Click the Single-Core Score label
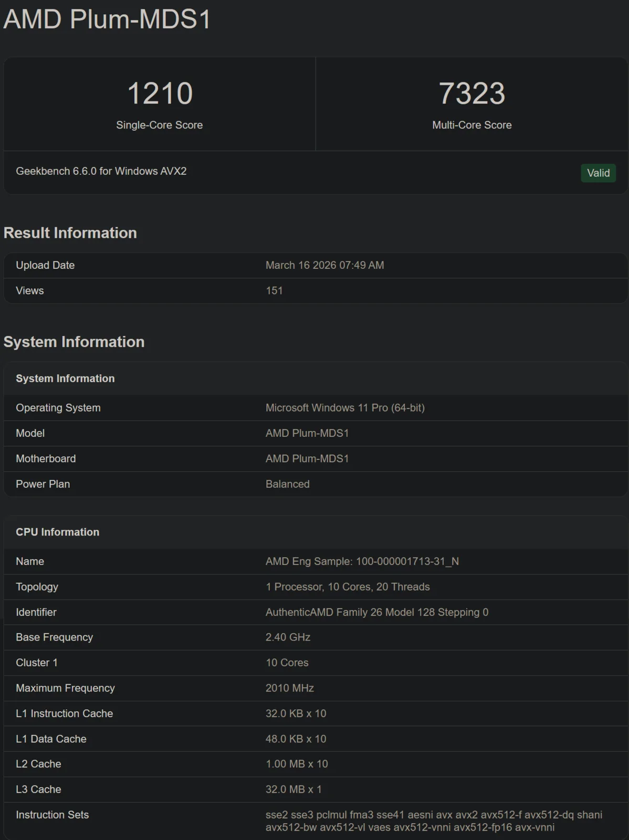The width and height of the screenshot is (629, 840). (x=159, y=125)
